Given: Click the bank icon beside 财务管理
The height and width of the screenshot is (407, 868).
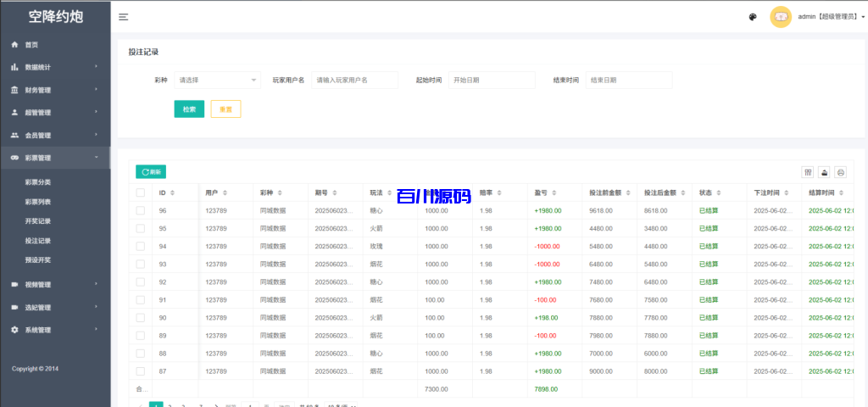Looking at the screenshot, I should (x=15, y=90).
